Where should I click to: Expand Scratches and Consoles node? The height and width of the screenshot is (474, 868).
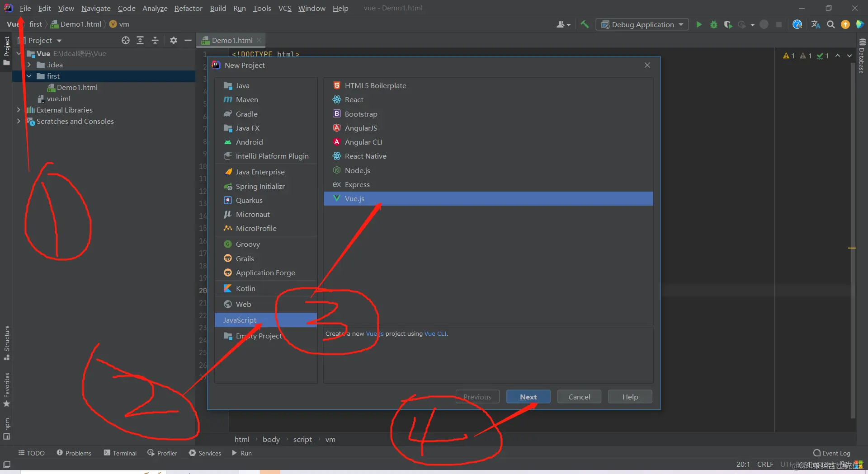click(x=19, y=121)
